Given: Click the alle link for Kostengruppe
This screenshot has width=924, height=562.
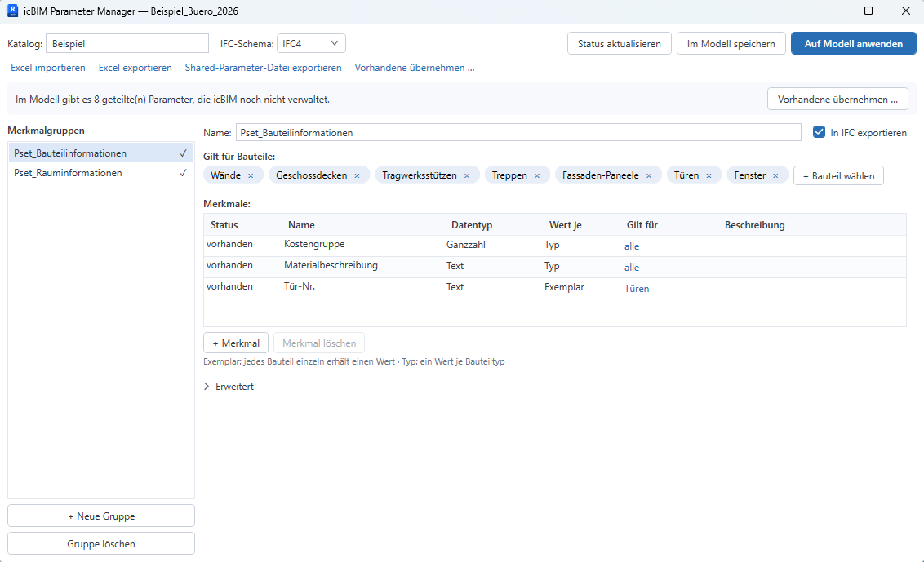Looking at the screenshot, I should coord(632,246).
